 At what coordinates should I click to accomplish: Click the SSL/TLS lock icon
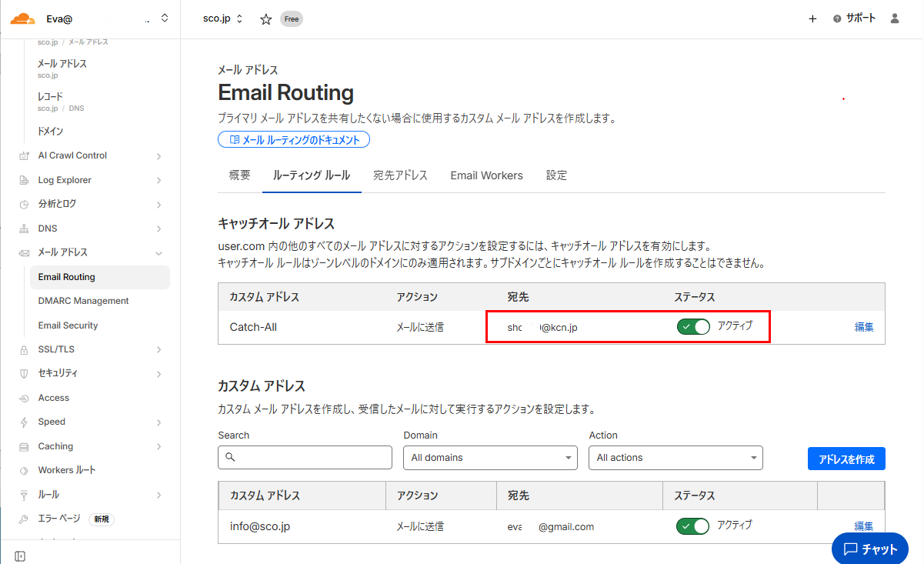[x=24, y=349]
